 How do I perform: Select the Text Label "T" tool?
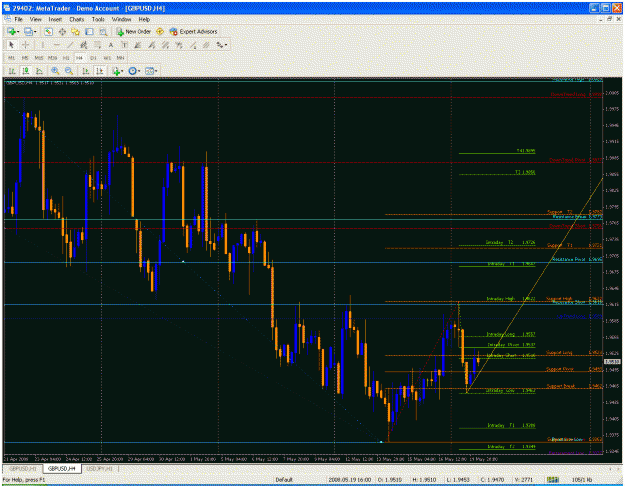(x=124, y=45)
